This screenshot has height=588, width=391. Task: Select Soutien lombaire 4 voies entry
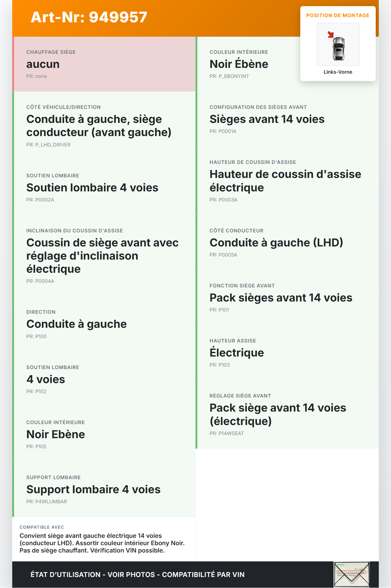[92, 188]
